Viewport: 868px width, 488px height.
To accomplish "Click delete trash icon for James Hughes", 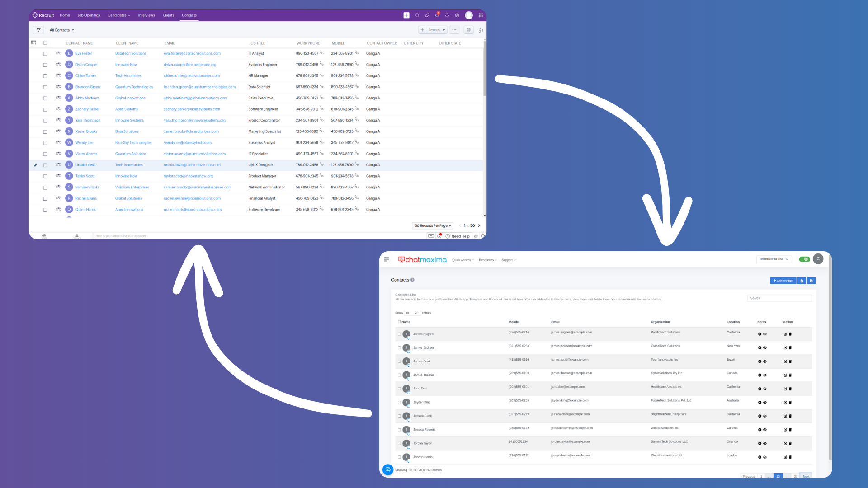I will point(790,334).
